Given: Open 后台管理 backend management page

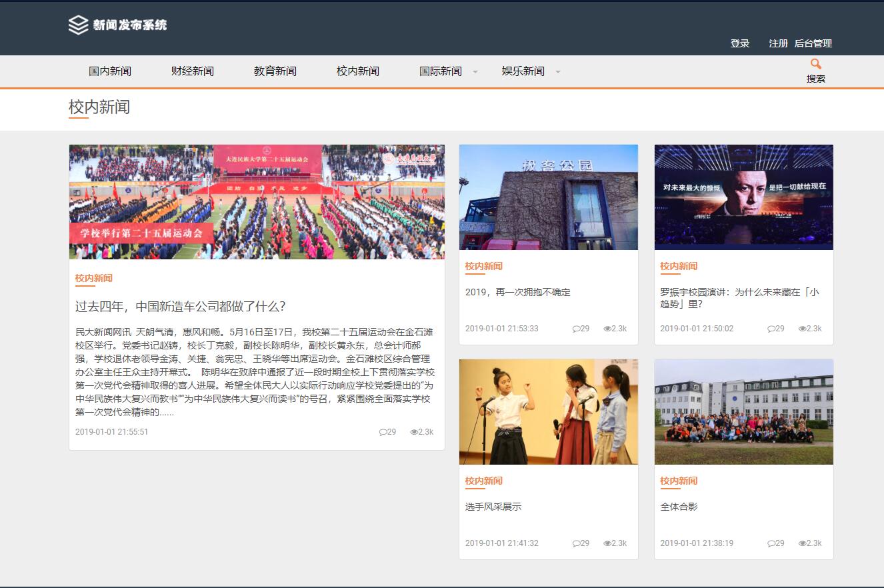Looking at the screenshot, I should (813, 43).
